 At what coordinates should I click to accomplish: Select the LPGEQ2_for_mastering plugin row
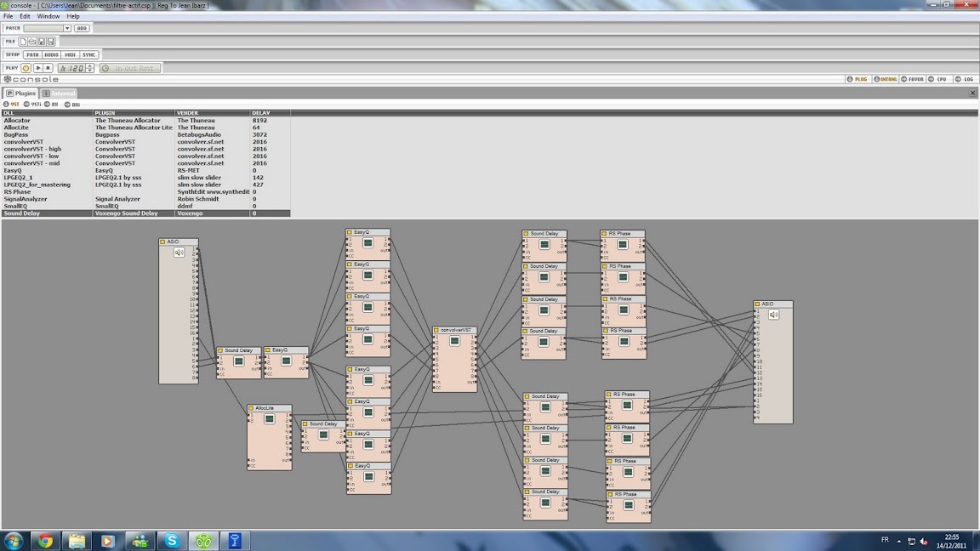(x=146, y=185)
